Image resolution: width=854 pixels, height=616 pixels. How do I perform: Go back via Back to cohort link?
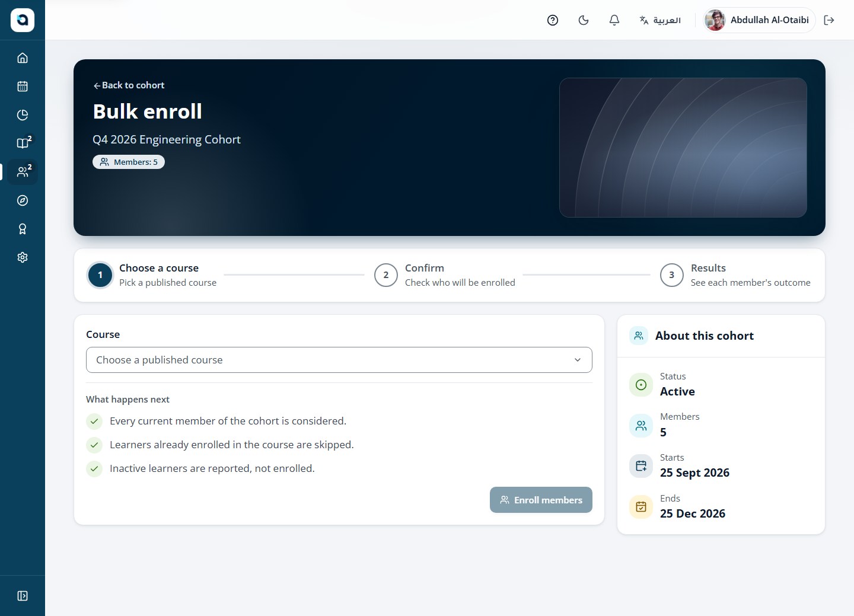pyautogui.click(x=129, y=85)
